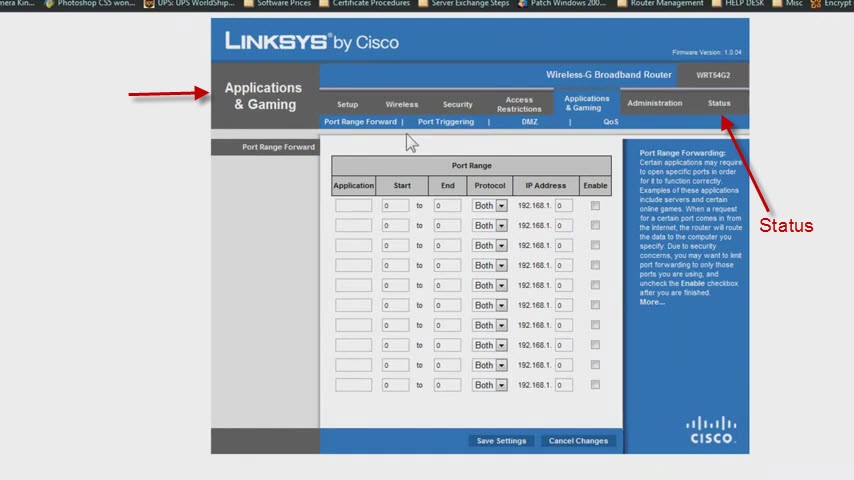Follow the More... help link

click(652, 302)
